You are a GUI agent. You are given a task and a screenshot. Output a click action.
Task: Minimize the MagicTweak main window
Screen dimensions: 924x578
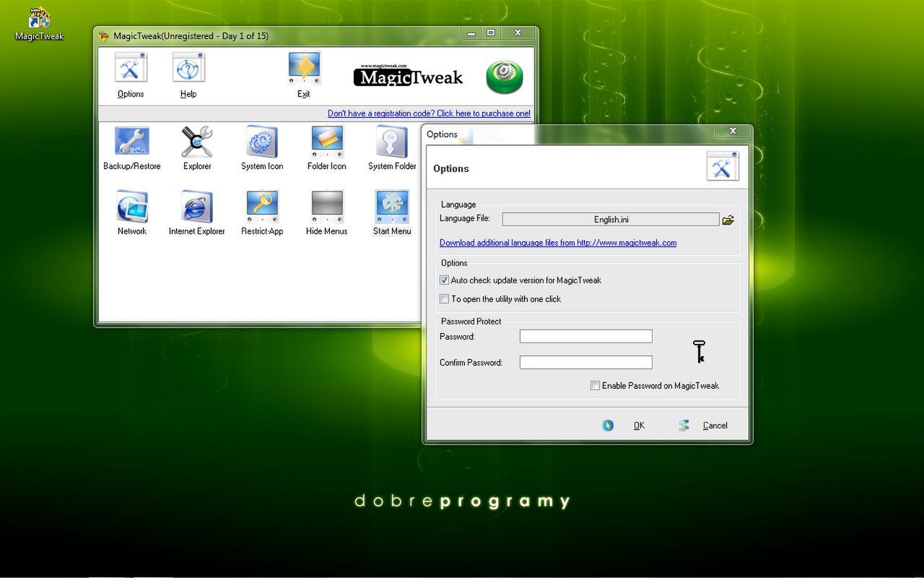[471, 33]
